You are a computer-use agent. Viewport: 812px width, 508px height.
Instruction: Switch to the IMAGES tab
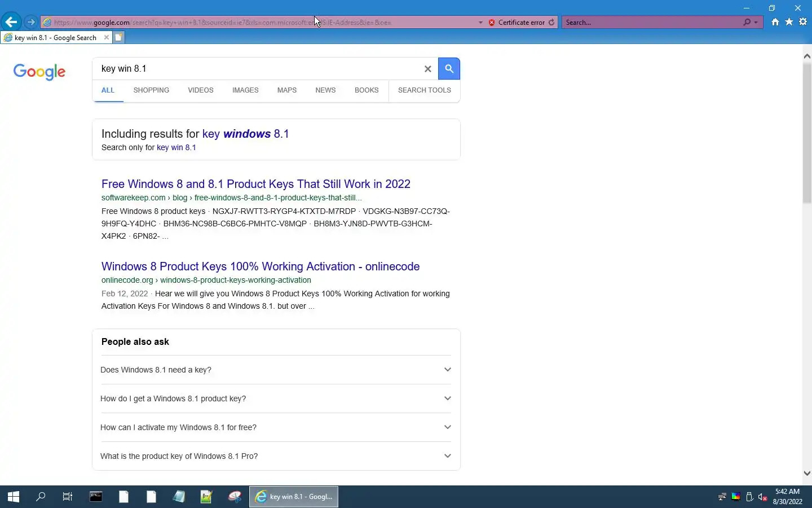(245, 90)
